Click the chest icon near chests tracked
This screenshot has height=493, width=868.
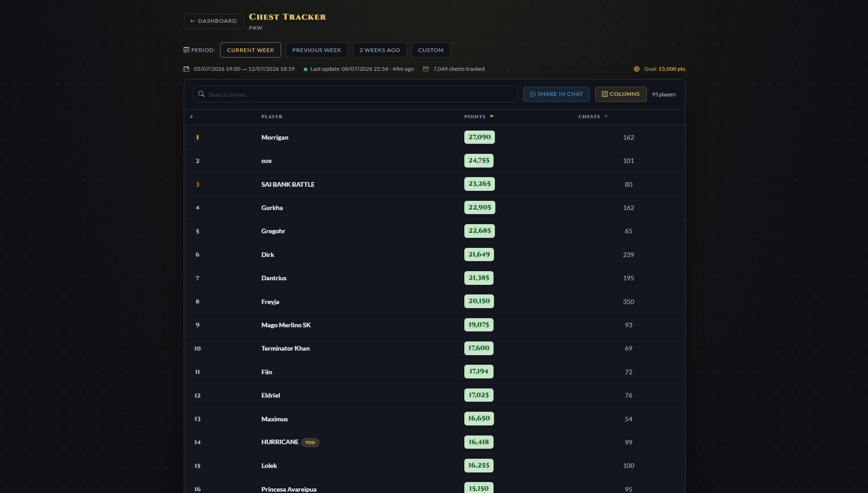click(426, 69)
